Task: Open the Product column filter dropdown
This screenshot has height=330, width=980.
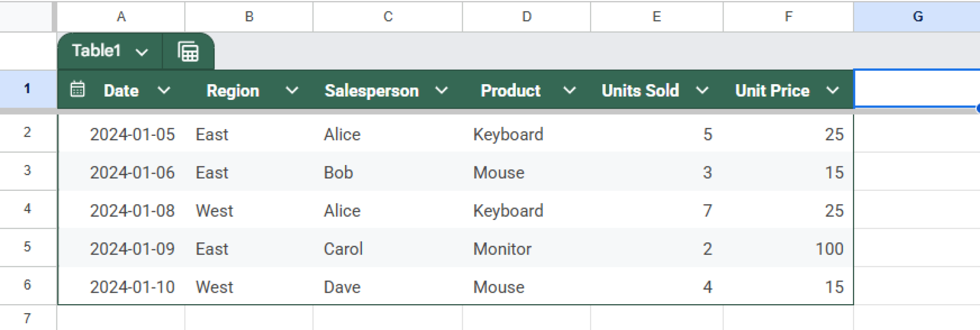Action: click(x=570, y=90)
